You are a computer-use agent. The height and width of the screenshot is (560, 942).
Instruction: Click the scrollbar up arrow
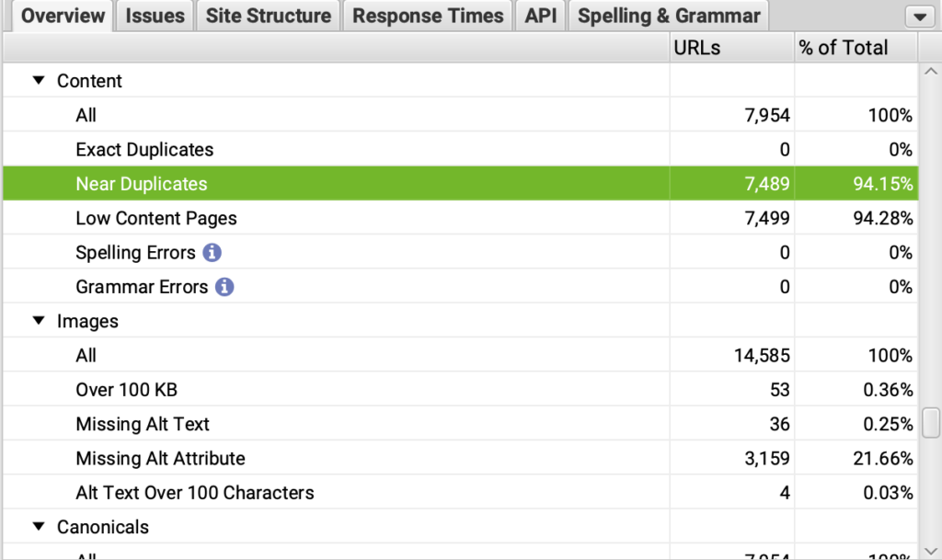930,72
